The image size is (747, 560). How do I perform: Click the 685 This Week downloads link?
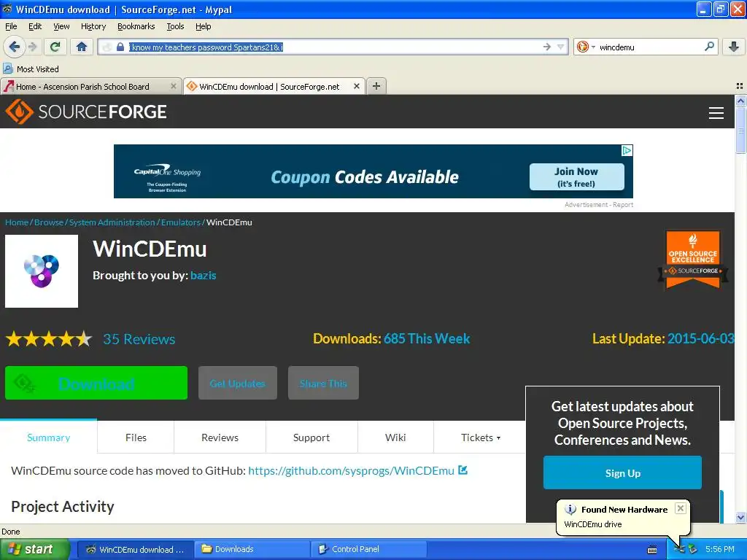(x=427, y=338)
